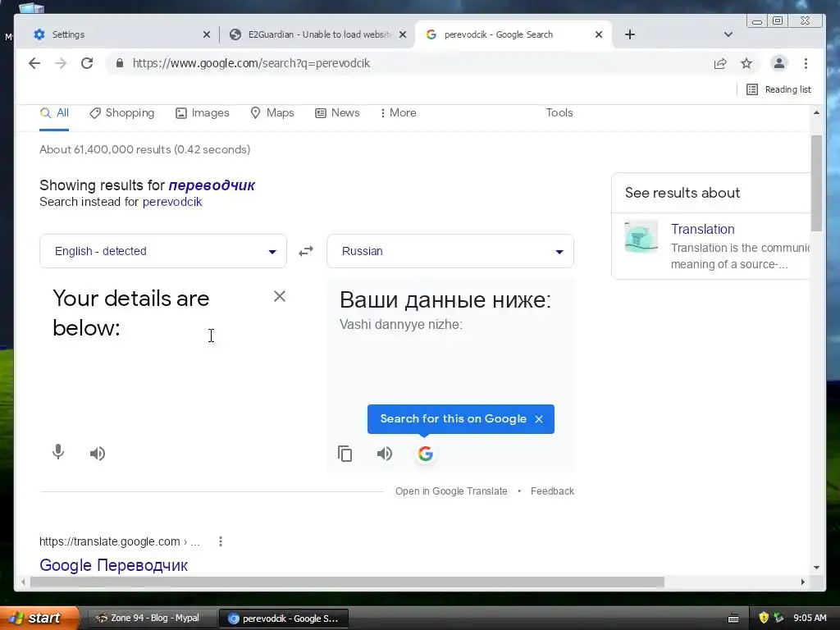840x630 pixels.
Task: Clear the source text with the X
Action: point(280,296)
